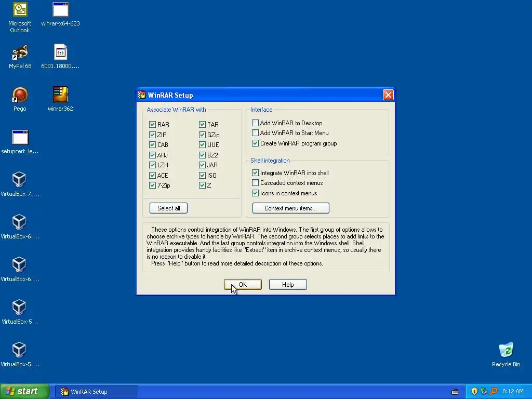This screenshot has height=399, width=532.
Task: Toggle the GZip file association
Action: (202, 135)
